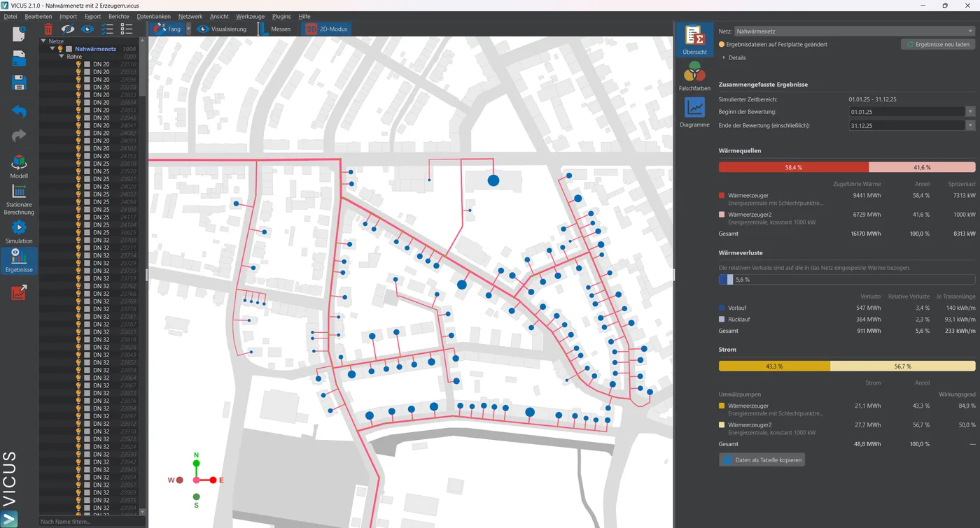This screenshot has height=528, width=980.
Task: Click the unchecked-list deselect all icon
Action: [x=127, y=29]
